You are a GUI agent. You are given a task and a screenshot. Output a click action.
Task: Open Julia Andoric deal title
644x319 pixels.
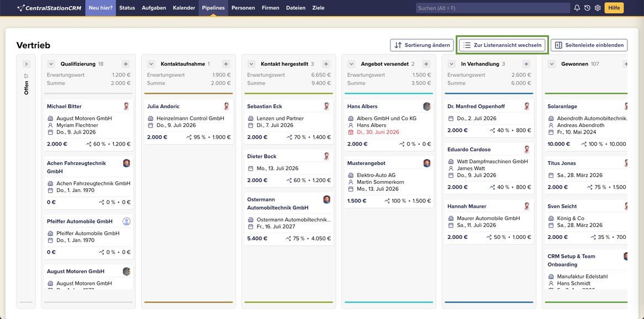click(x=163, y=107)
